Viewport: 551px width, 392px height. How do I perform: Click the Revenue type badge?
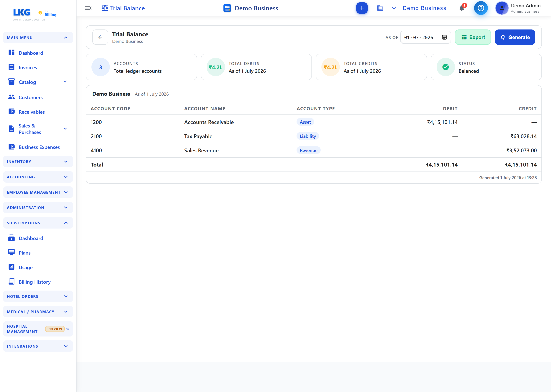tap(308, 150)
